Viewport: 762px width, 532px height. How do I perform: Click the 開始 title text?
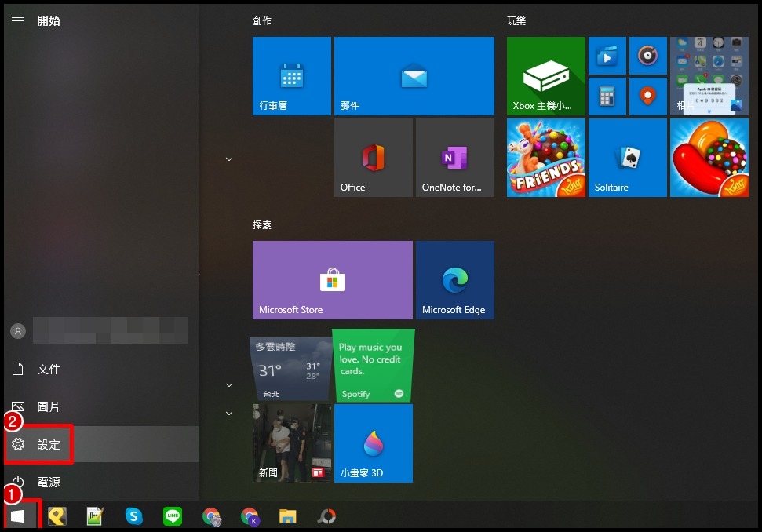point(49,20)
